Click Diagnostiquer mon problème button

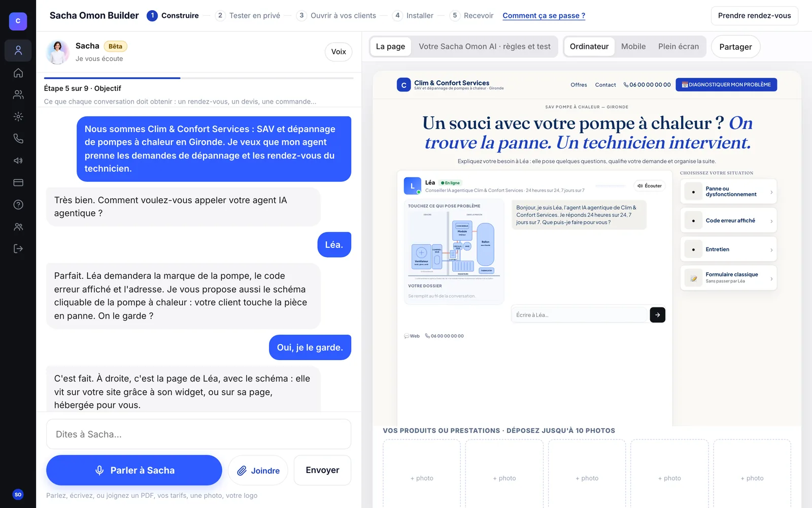(x=726, y=85)
